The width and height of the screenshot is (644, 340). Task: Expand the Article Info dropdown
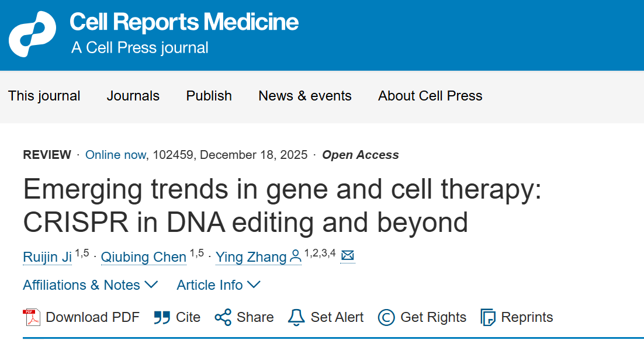[218, 285]
